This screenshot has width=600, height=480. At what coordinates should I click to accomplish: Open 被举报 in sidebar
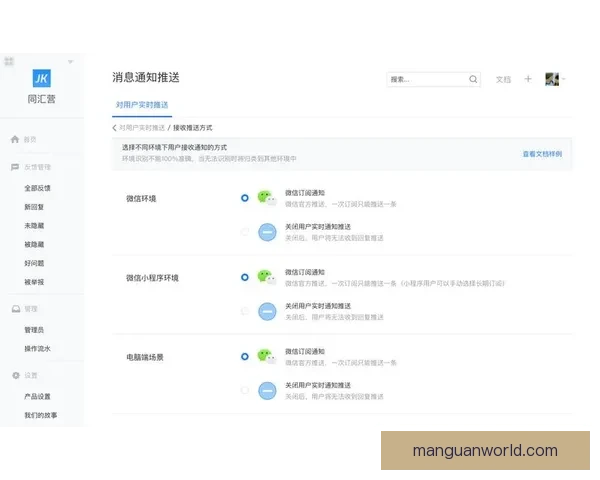[34, 282]
